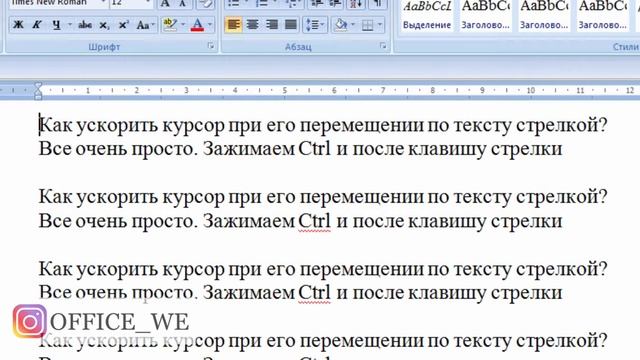This screenshot has height=360, width=640.
Task: Open underline style dropdown arrow
Action: tap(70, 25)
